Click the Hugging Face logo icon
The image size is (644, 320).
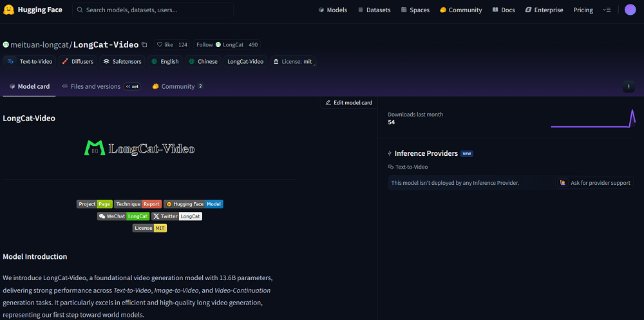9,10
